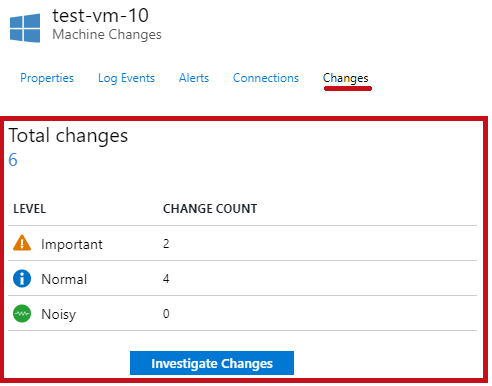Select the Normal level label
The width and height of the screenshot is (492, 386).
(64, 279)
